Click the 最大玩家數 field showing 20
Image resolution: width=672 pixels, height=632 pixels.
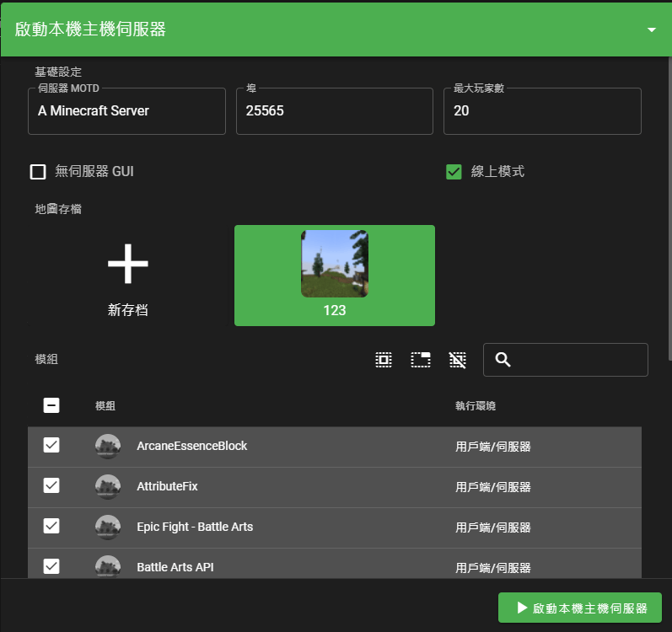[542, 111]
